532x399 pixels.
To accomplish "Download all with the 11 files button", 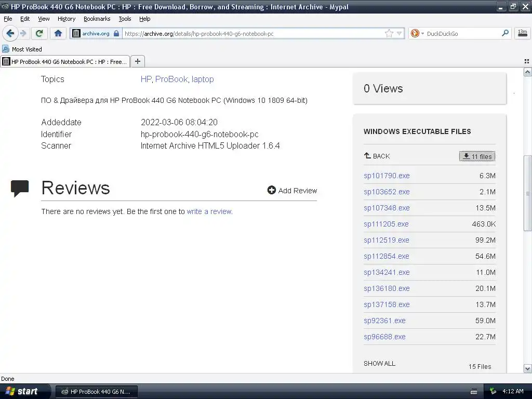I will [x=477, y=156].
